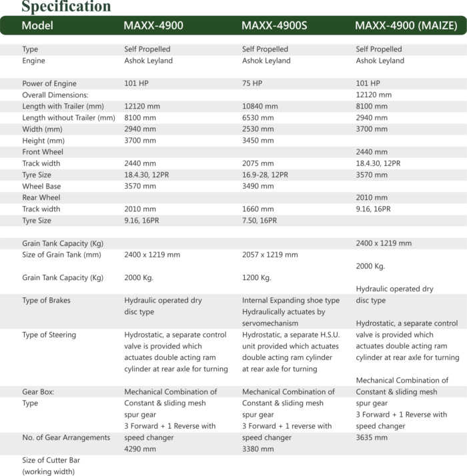Click the "MAXX-4900 (MAIZE)" column header

click(x=406, y=25)
